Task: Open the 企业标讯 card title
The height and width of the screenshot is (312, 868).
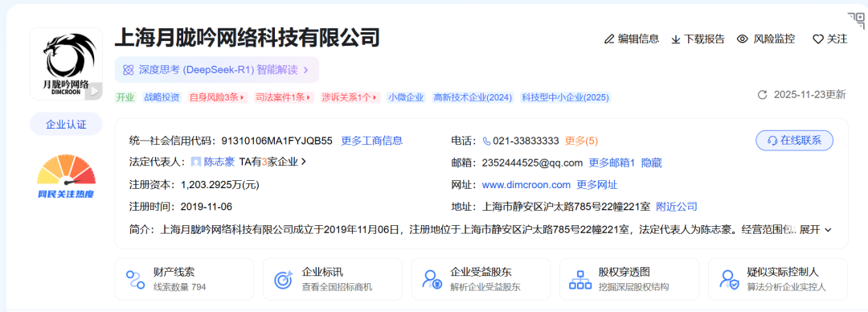Action: (x=322, y=272)
